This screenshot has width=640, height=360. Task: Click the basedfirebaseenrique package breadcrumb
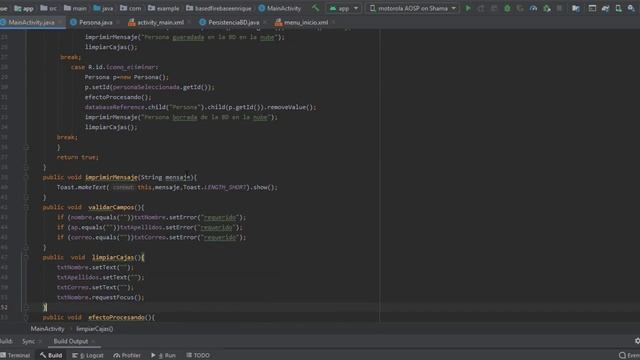tap(219, 8)
